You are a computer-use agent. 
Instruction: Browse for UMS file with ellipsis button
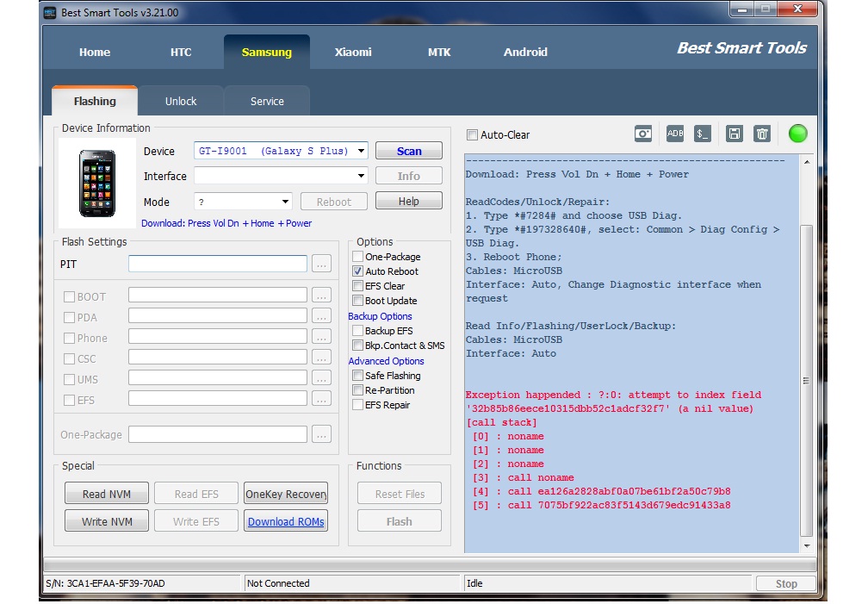coord(321,378)
